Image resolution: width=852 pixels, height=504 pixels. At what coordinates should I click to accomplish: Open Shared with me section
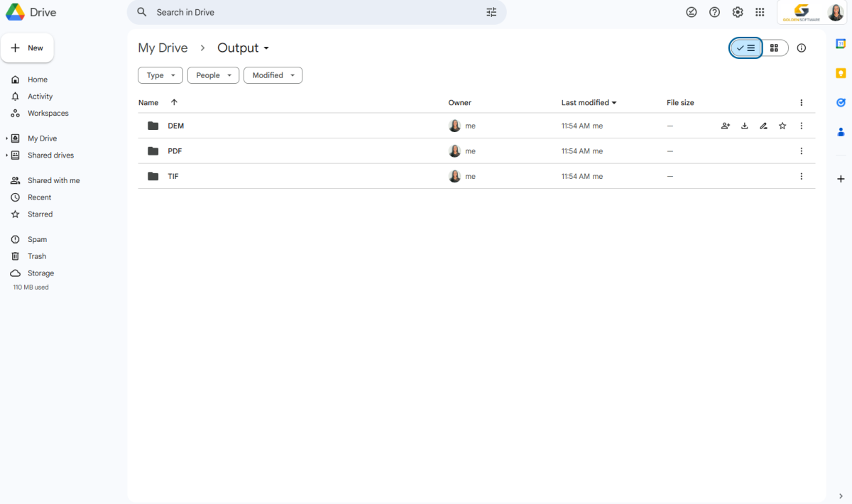53,180
